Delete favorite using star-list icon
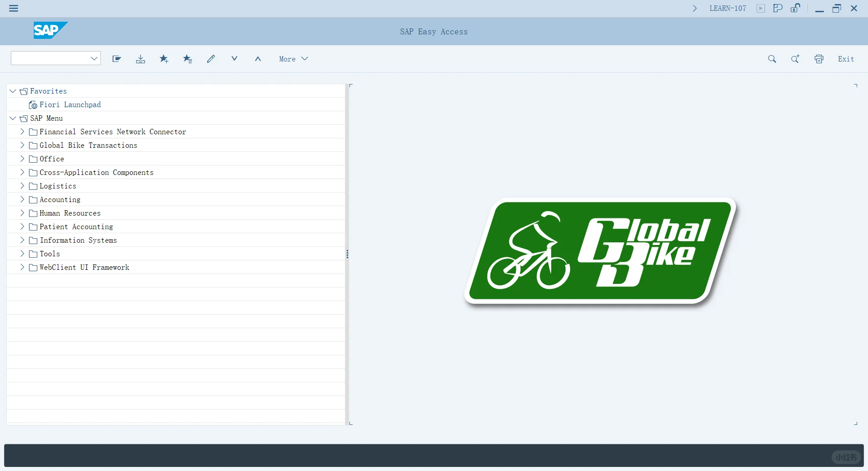 (188, 59)
